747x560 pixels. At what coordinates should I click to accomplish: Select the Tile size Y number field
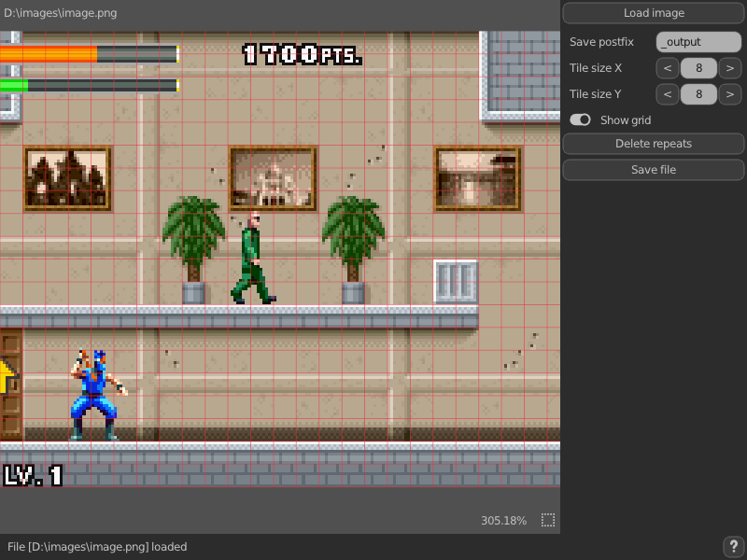698,94
